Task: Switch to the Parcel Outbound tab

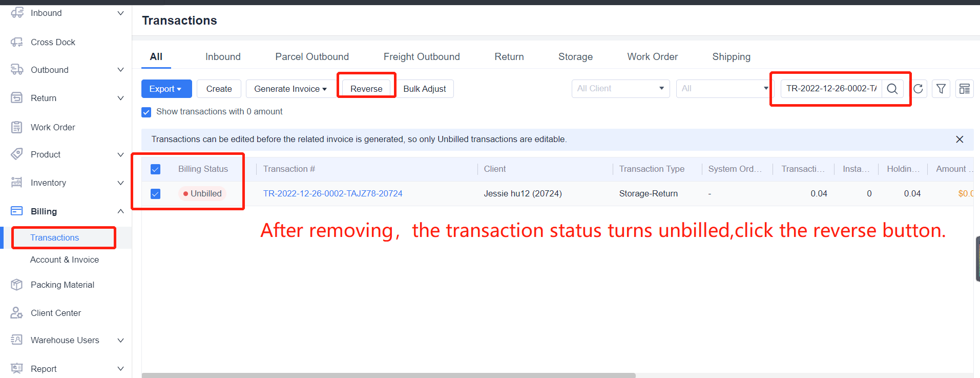Action: pos(312,57)
